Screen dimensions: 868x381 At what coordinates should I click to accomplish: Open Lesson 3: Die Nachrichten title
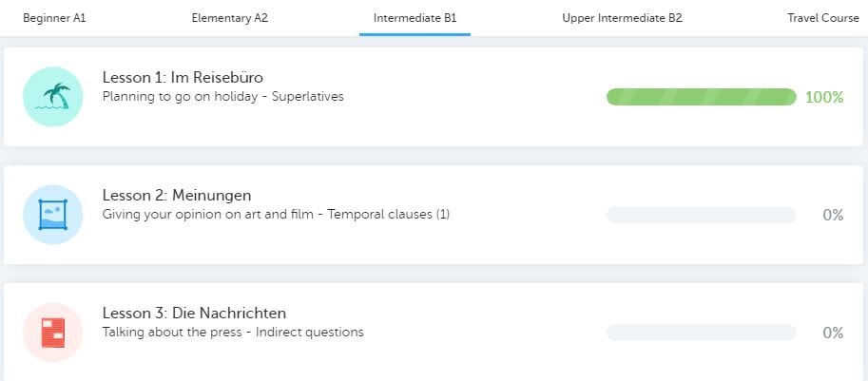[x=194, y=314]
